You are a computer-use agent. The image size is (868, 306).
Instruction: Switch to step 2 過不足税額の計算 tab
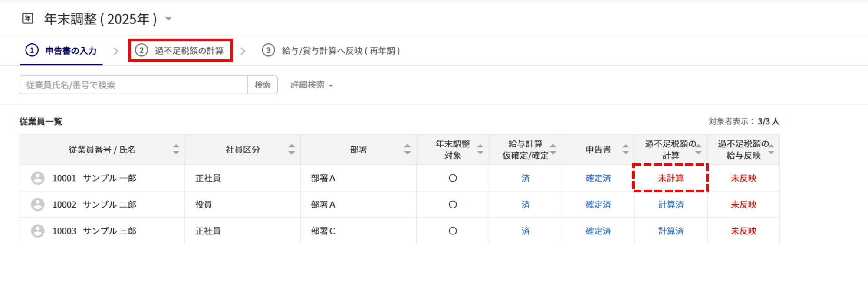pos(181,51)
